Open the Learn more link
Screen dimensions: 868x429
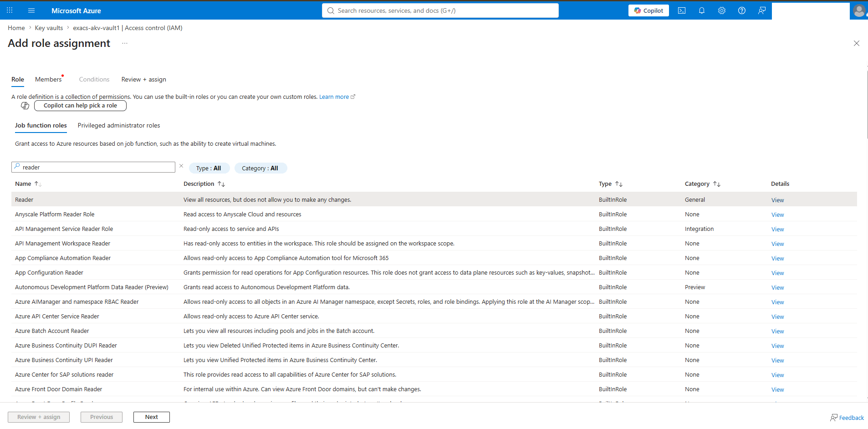tap(337, 97)
